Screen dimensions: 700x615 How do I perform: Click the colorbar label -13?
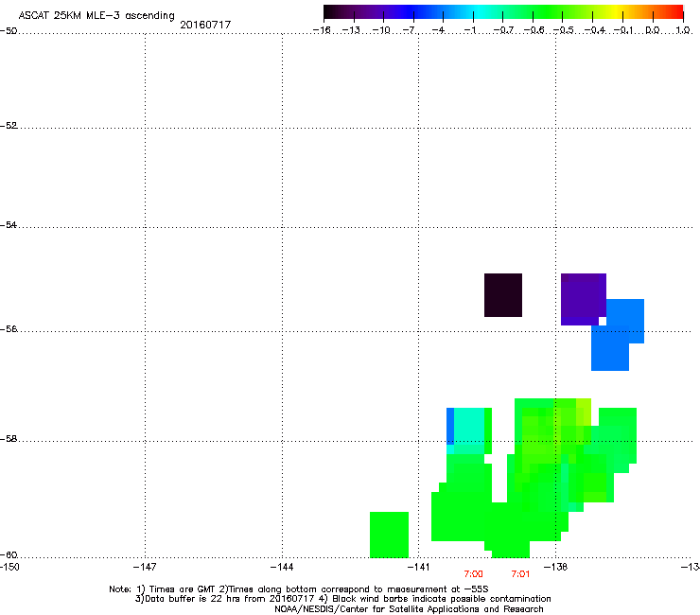[351, 30]
